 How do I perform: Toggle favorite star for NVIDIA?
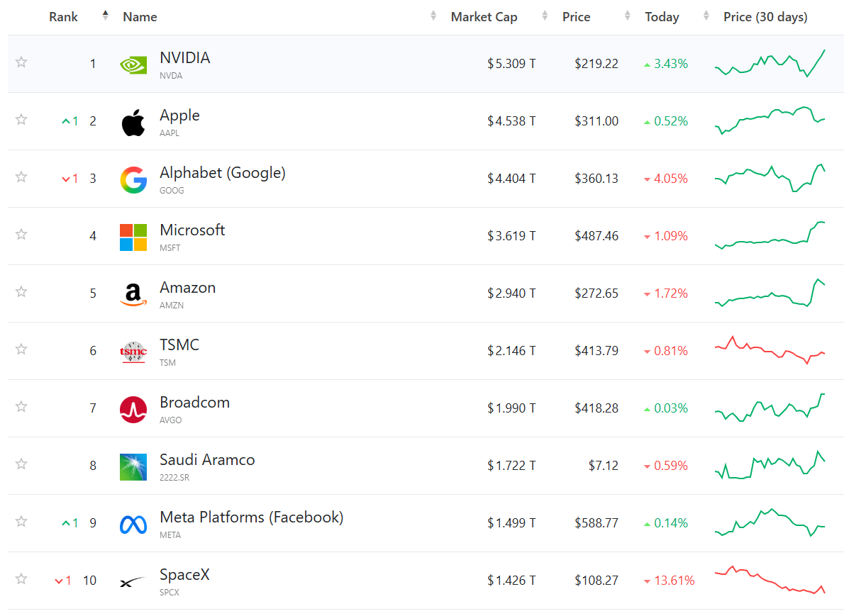(21, 62)
